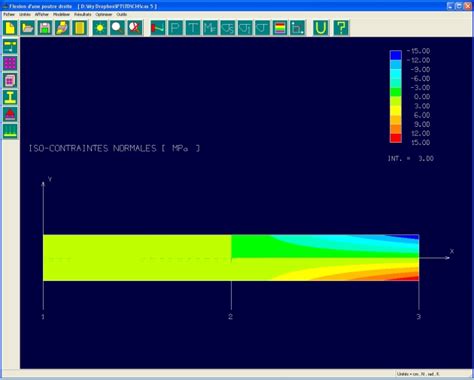Open the Résultats menu

pos(82,15)
